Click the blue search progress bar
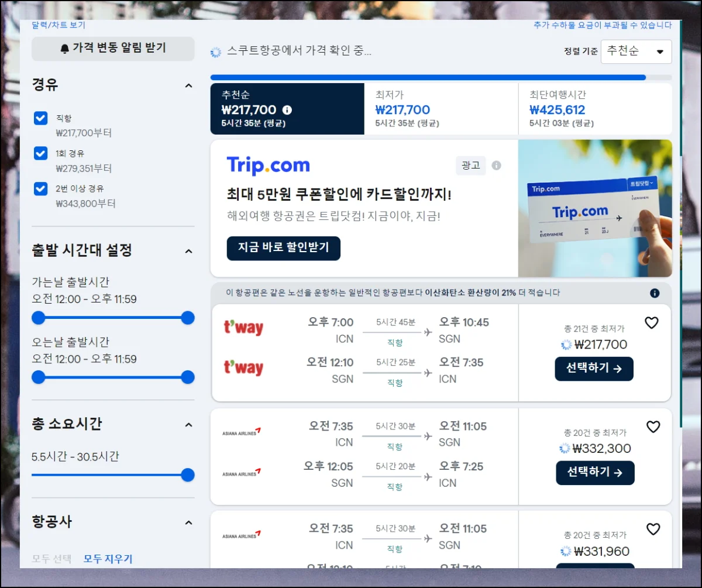This screenshot has width=702, height=588. pyautogui.click(x=428, y=77)
